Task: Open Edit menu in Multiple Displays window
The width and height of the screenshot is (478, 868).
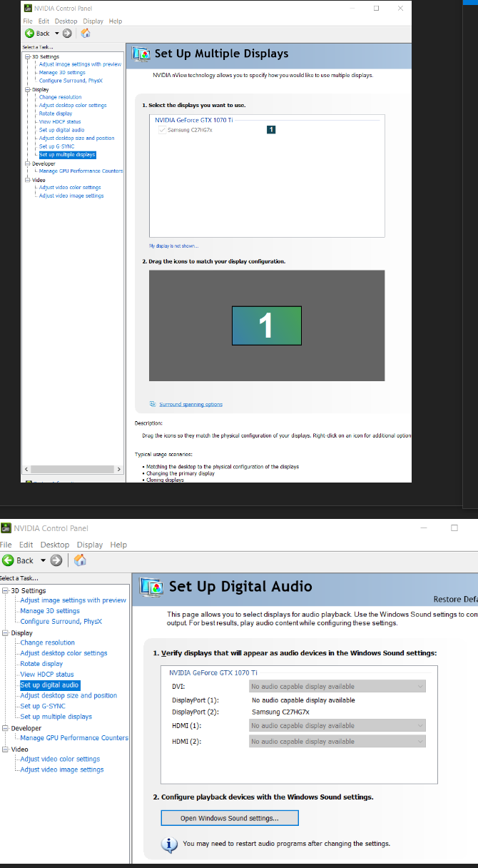Action: point(44,21)
